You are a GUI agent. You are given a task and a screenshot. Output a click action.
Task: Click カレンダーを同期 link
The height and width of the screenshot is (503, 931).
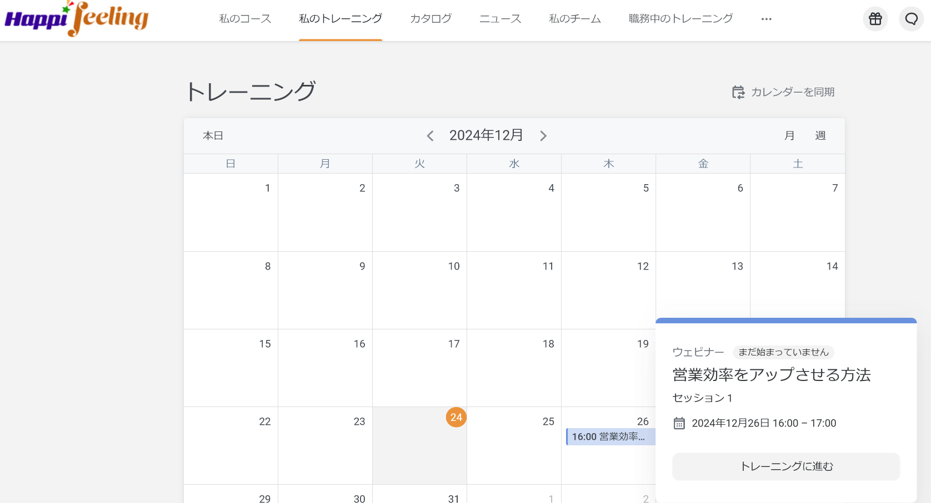792,92
